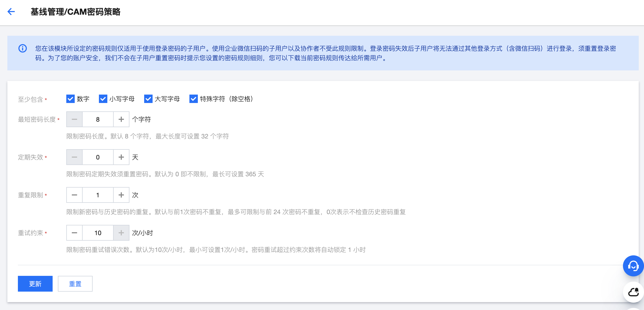Increase minimum password length with plus

pos(121,119)
